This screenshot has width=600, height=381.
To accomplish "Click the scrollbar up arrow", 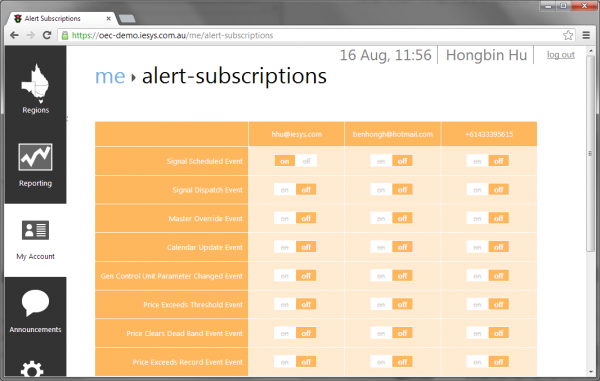I will [x=590, y=50].
